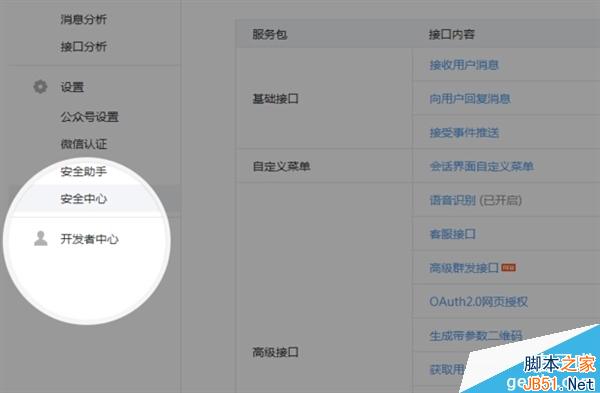This screenshot has height=393, width=600.
Task: Click the 基础接口 cell
Action: [x=275, y=99]
